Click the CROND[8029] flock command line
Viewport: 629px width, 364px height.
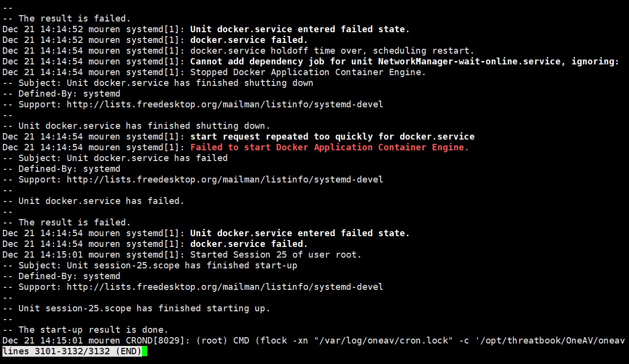pos(313,341)
